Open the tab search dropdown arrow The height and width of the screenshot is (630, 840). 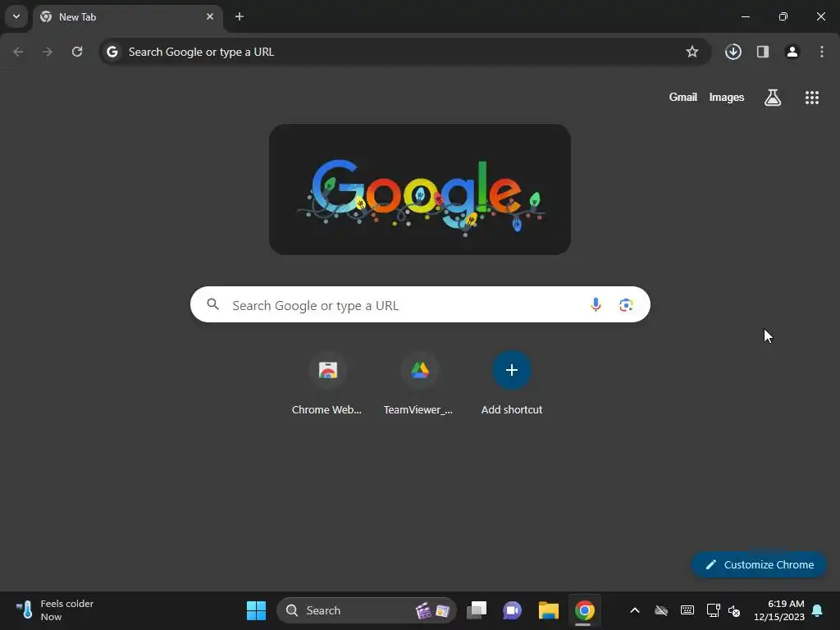pos(16,16)
